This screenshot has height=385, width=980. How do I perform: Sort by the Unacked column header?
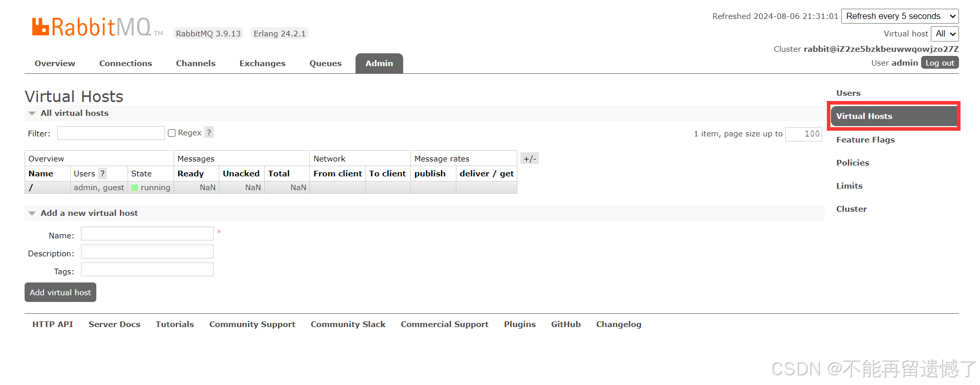point(241,173)
